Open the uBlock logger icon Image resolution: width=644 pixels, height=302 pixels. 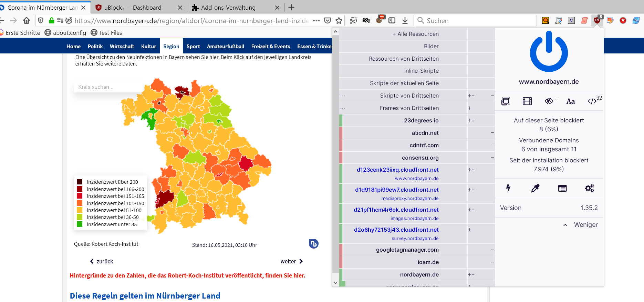562,188
